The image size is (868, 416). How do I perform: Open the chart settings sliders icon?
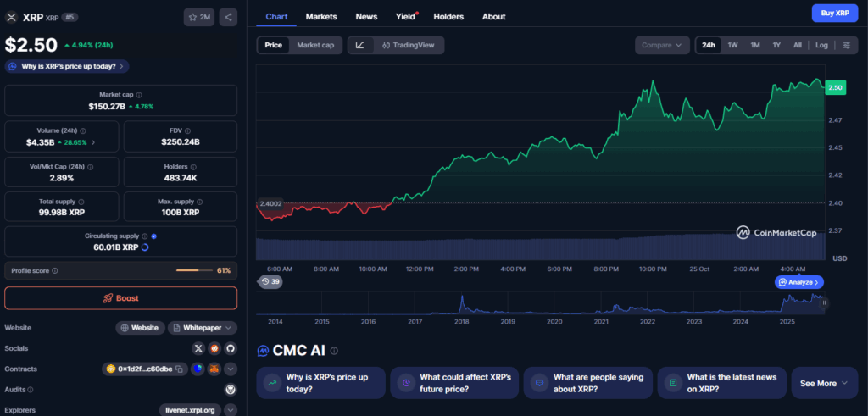pyautogui.click(x=847, y=45)
